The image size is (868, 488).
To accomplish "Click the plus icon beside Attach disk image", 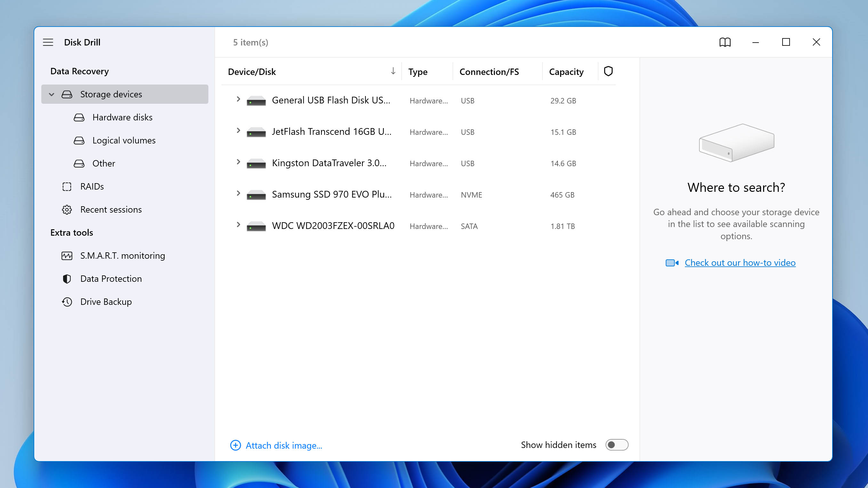I will tap(235, 445).
